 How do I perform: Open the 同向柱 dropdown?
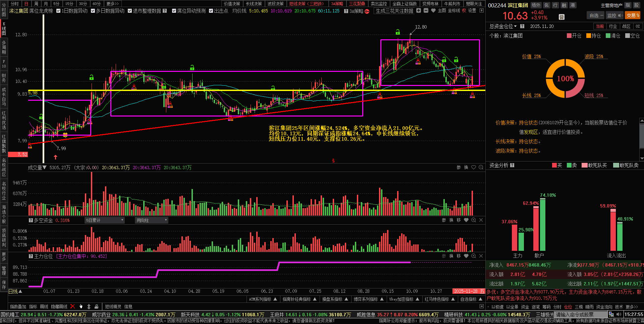tap(152, 220)
